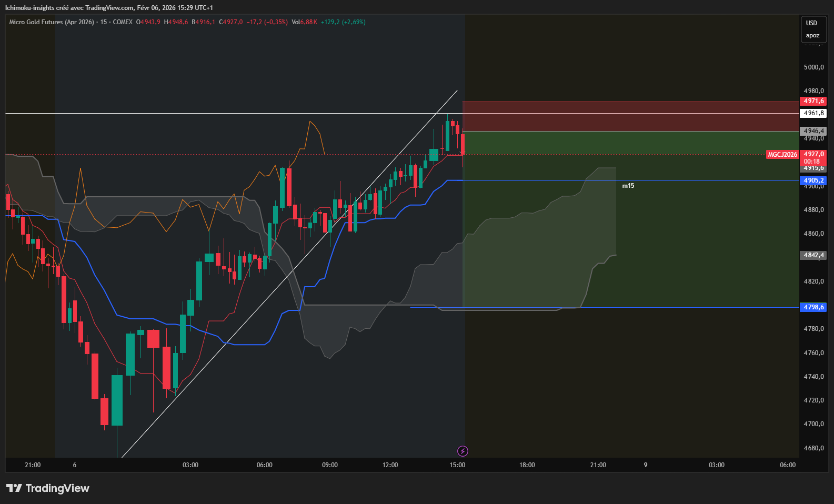The image size is (834, 504).
Task: Click the 4760,0 price scale tick
Action: [x=814, y=353]
